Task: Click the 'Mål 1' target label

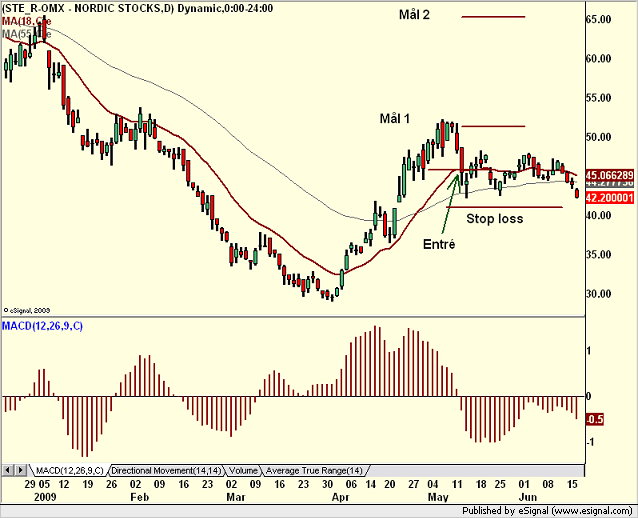Action: pyautogui.click(x=395, y=118)
